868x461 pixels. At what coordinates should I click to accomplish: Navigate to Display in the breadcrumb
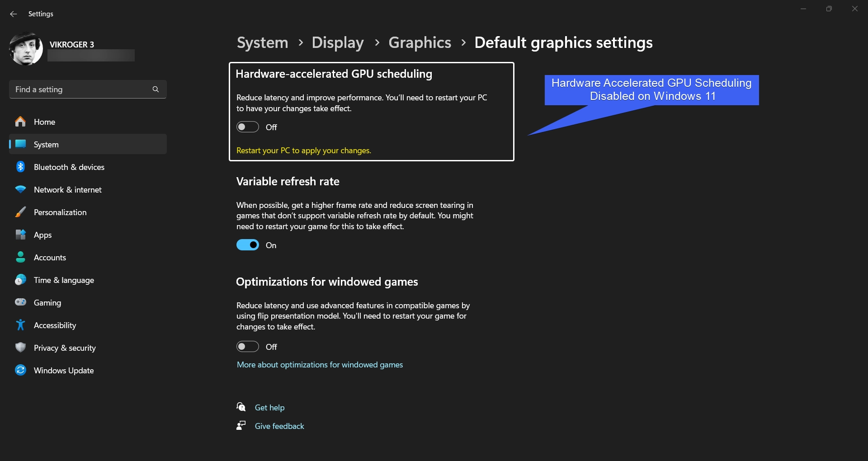coord(338,42)
